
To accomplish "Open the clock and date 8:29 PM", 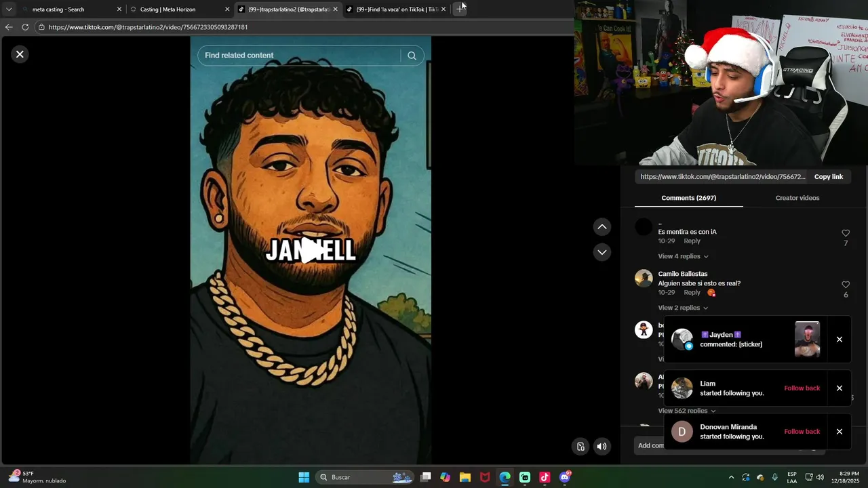I will (849, 477).
